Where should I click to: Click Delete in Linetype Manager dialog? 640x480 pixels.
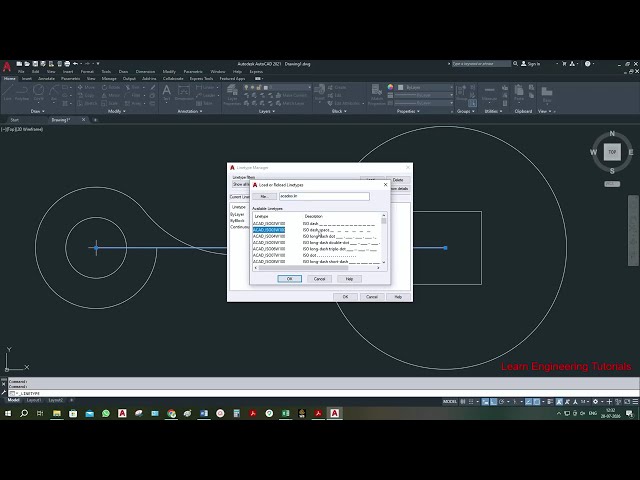coord(398,180)
